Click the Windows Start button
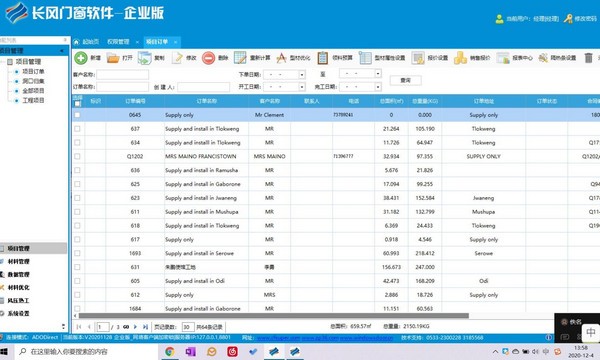 click(4, 351)
